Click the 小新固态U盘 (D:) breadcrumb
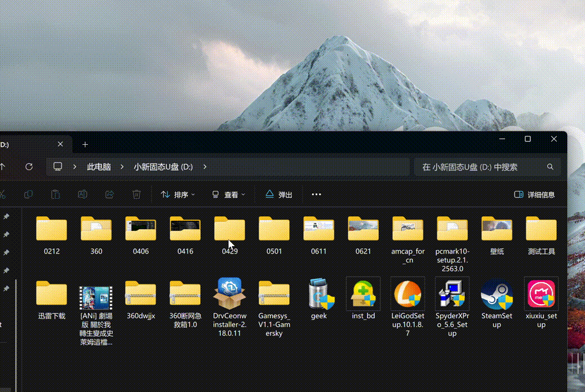 pyautogui.click(x=163, y=167)
